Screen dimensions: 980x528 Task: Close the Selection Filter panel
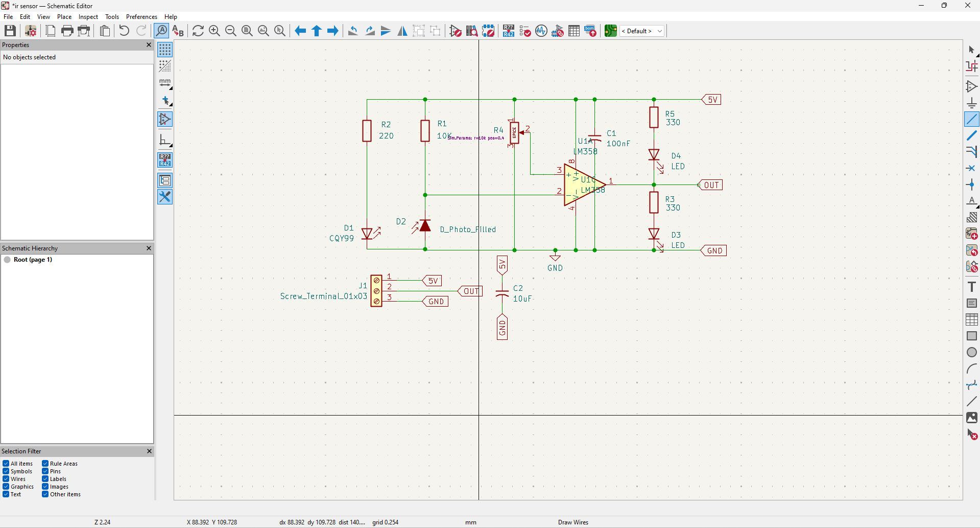[149, 451]
